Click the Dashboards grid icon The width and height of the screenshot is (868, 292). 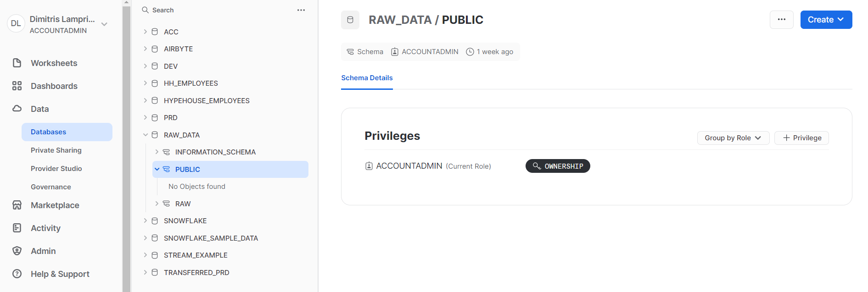tap(17, 86)
